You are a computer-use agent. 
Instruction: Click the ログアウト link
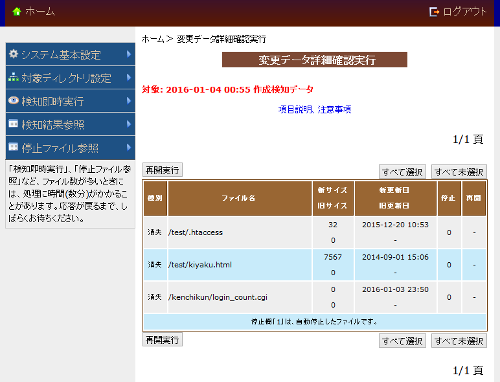[x=465, y=12]
